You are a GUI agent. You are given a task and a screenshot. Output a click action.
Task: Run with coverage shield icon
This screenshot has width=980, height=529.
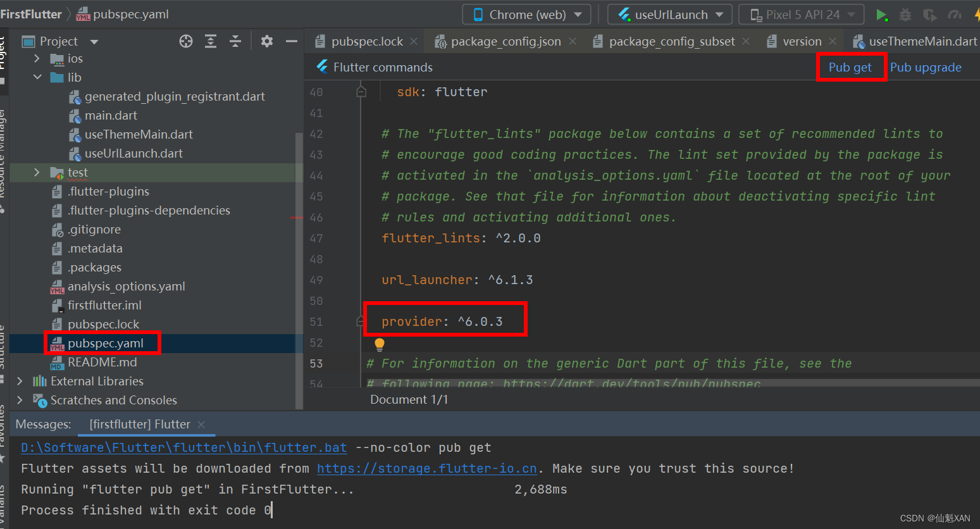pyautogui.click(x=929, y=15)
